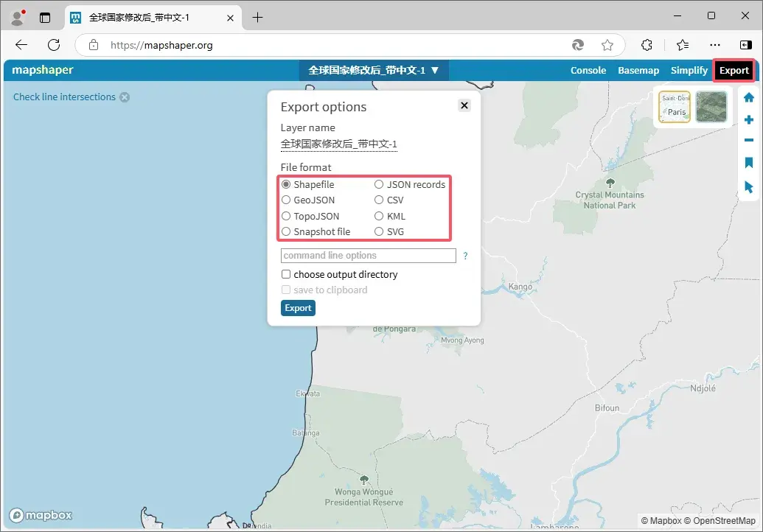Open the browser ellipsis settings menu
This screenshot has height=532, width=763.
[x=715, y=45]
